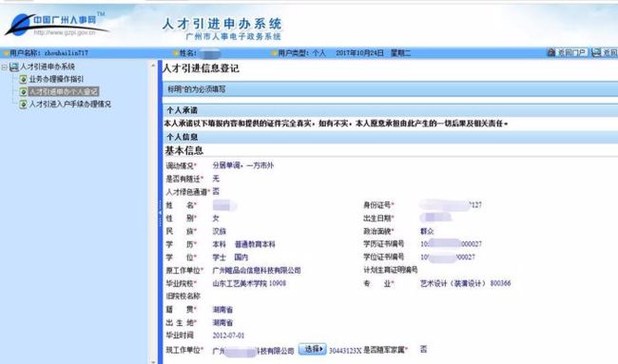Select the highlighted 人才引进申办个人登记 item
This screenshot has height=364, width=618.
[x=64, y=91]
